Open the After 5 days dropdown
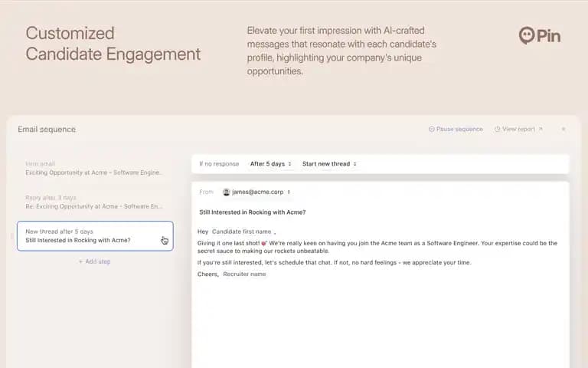The width and height of the screenshot is (588, 368). tap(271, 164)
